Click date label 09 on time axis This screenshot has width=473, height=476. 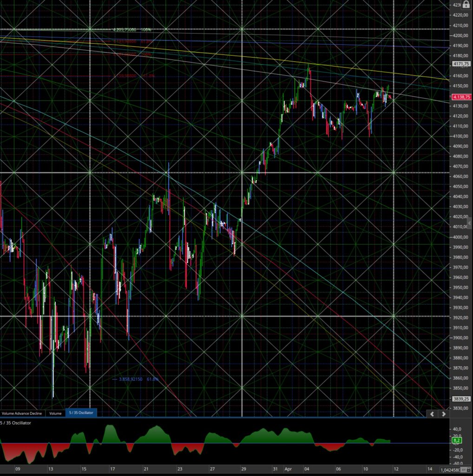click(18, 469)
